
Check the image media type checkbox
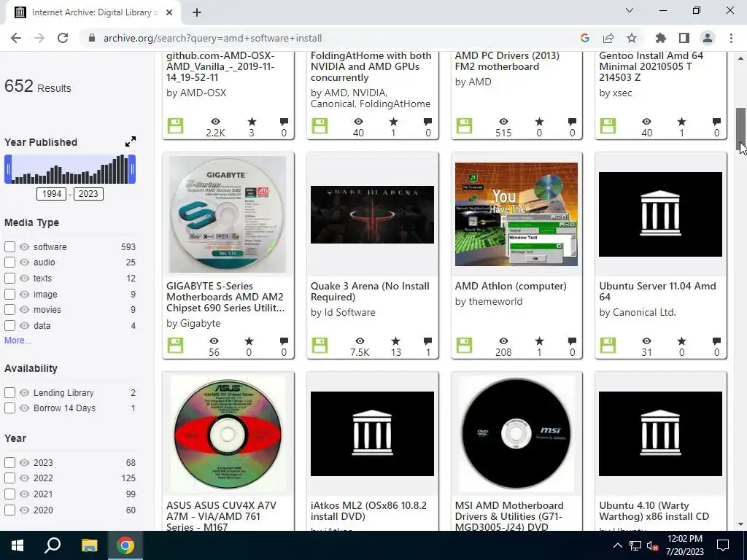pyautogui.click(x=9, y=295)
